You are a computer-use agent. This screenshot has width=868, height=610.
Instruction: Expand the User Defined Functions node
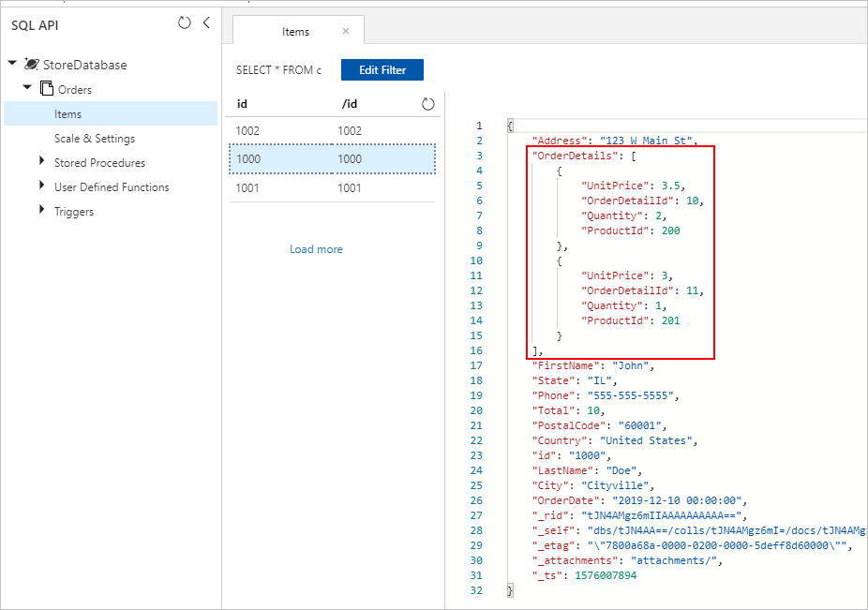click(40, 186)
